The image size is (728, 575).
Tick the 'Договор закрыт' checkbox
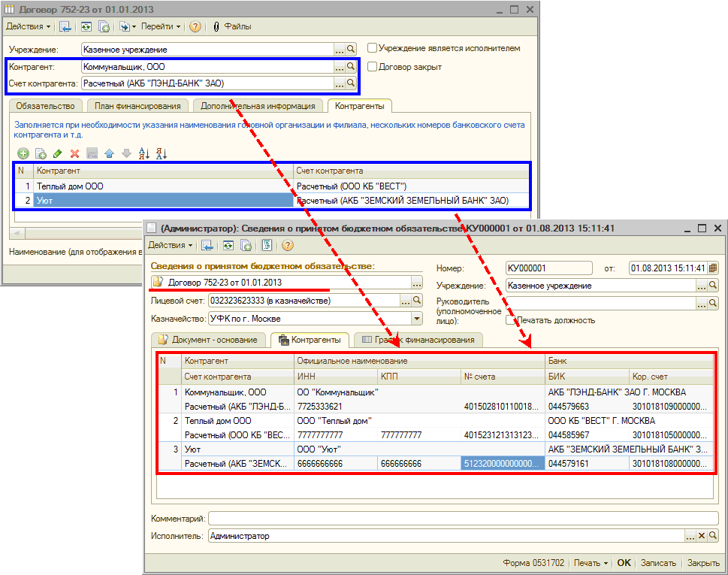pyautogui.click(x=372, y=66)
